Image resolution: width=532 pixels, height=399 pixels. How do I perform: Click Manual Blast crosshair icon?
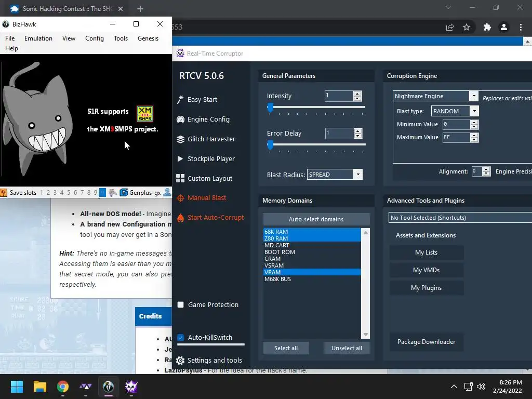[x=180, y=198]
